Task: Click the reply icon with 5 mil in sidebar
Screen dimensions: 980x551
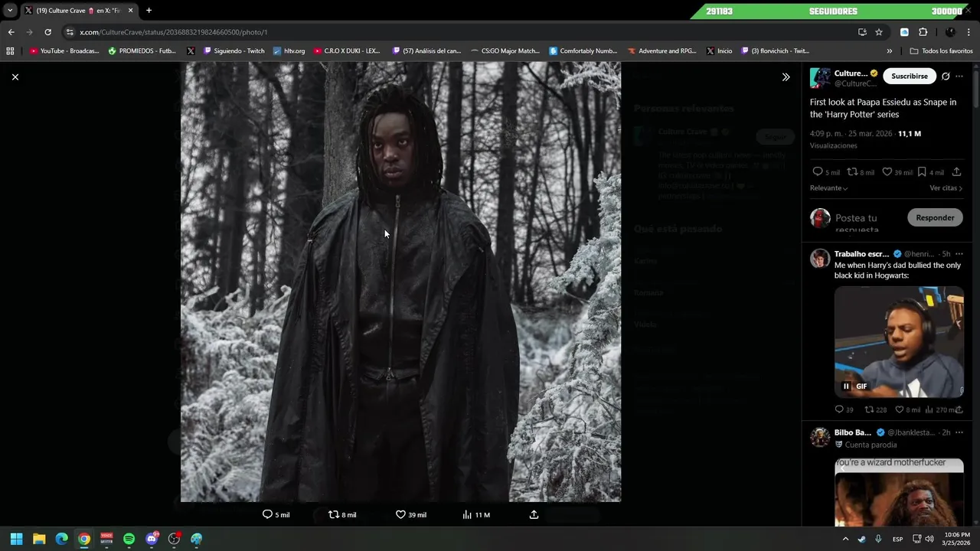Action: tap(818, 172)
